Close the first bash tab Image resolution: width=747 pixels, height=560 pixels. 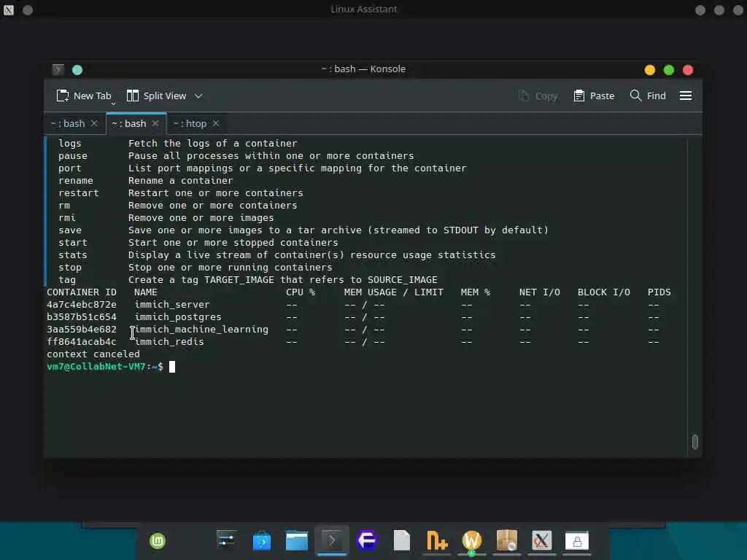[x=94, y=123]
